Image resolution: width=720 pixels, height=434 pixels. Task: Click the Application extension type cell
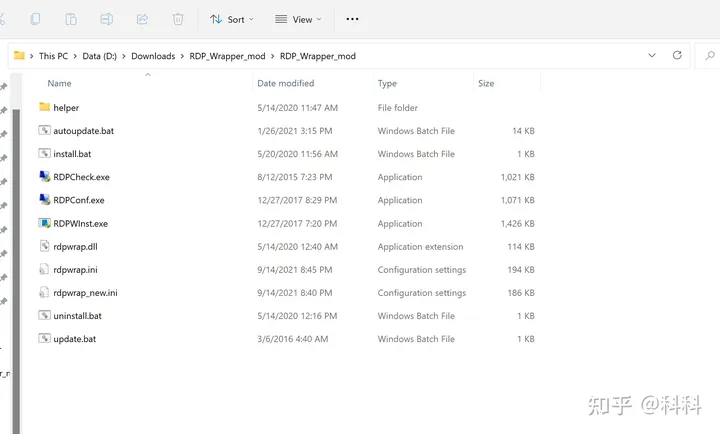point(420,247)
